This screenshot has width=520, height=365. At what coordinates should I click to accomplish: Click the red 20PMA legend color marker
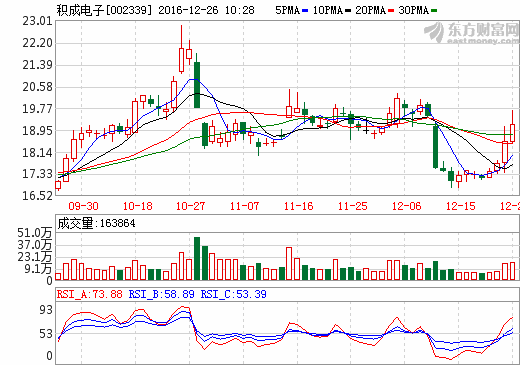coord(391,10)
